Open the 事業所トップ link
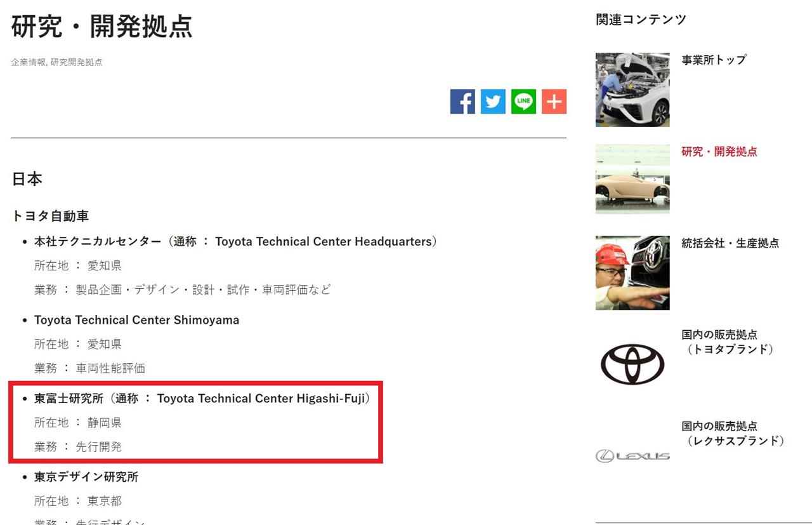 714,60
